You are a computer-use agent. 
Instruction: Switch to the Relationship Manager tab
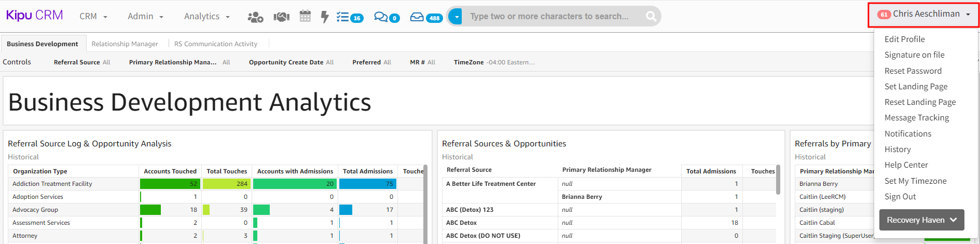pyautogui.click(x=125, y=44)
